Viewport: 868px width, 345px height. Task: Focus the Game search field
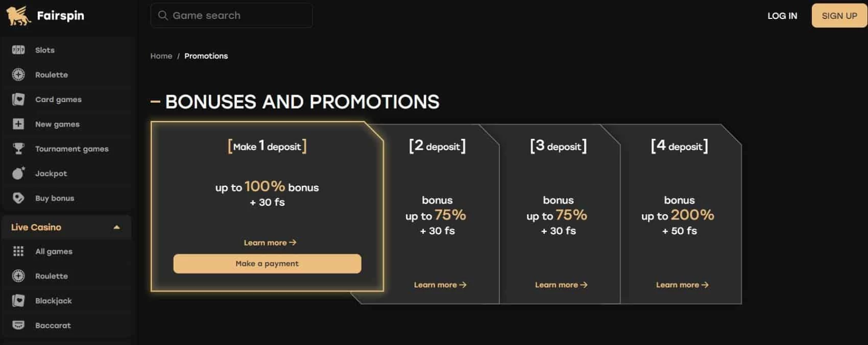(231, 15)
